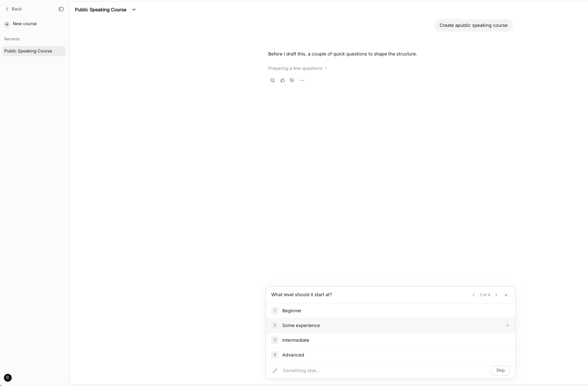Select the Intermediate level

pyautogui.click(x=391, y=340)
